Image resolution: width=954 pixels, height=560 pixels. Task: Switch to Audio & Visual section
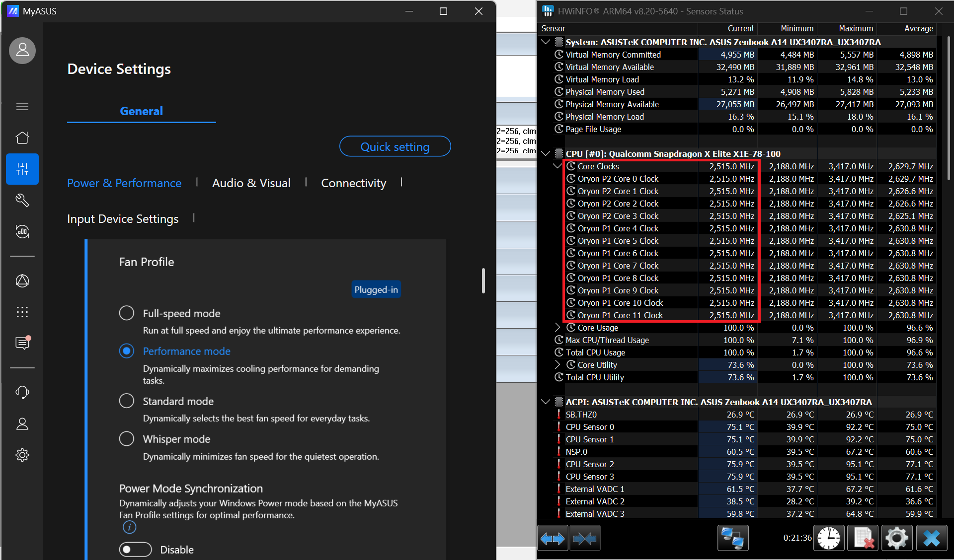tap(251, 183)
